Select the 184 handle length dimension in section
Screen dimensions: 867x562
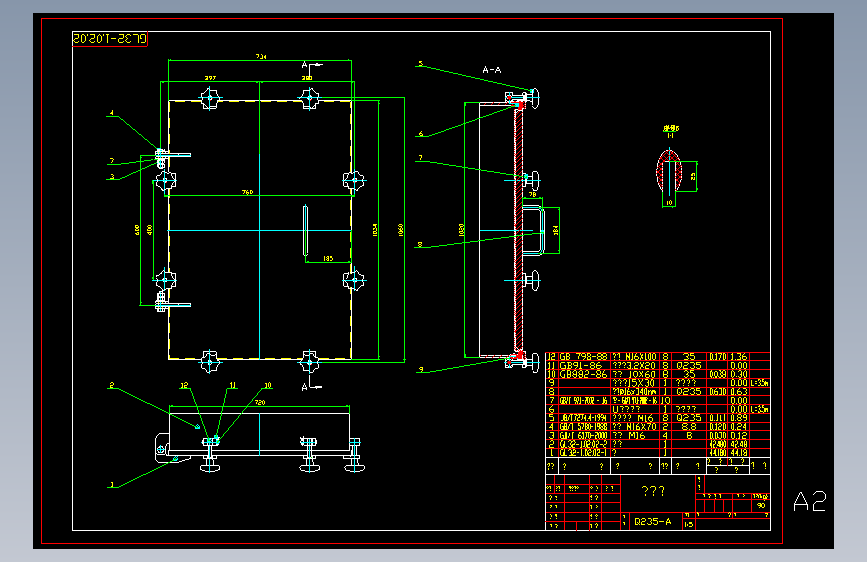tap(556, 230)
